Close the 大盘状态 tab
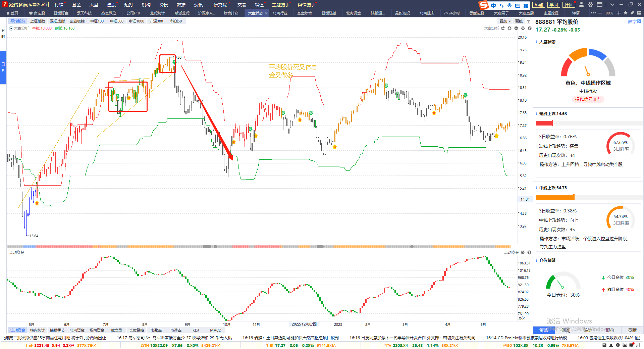The image size is (644, 349). (266, 13)
